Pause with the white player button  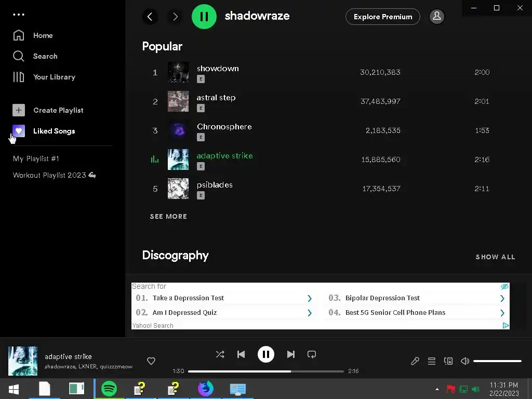coord(265,354)
